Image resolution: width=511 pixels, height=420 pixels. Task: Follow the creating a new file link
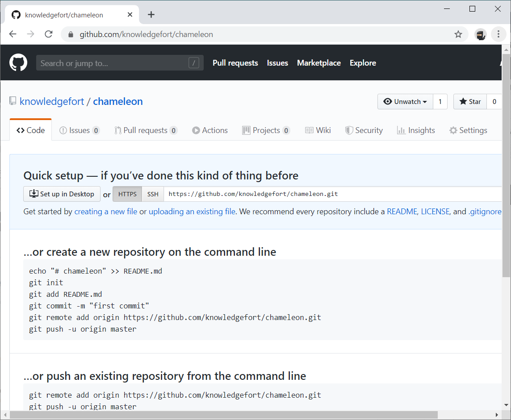[x=106, y=212]
